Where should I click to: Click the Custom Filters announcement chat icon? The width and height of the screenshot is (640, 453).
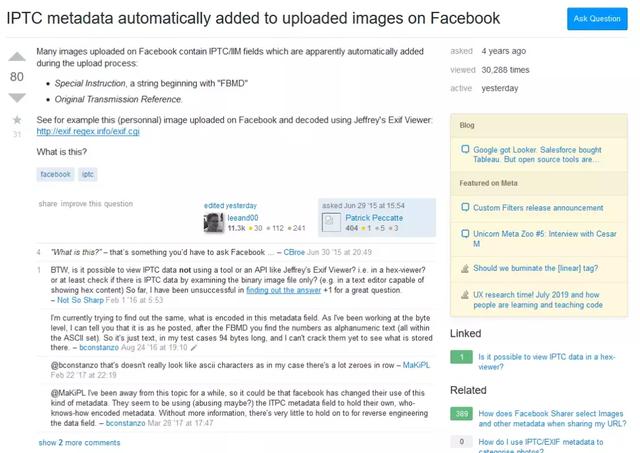[464, 208]
